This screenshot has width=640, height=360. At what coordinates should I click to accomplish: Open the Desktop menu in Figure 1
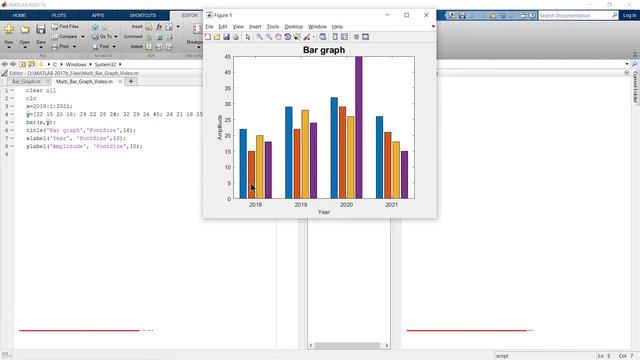click(293, 27)
